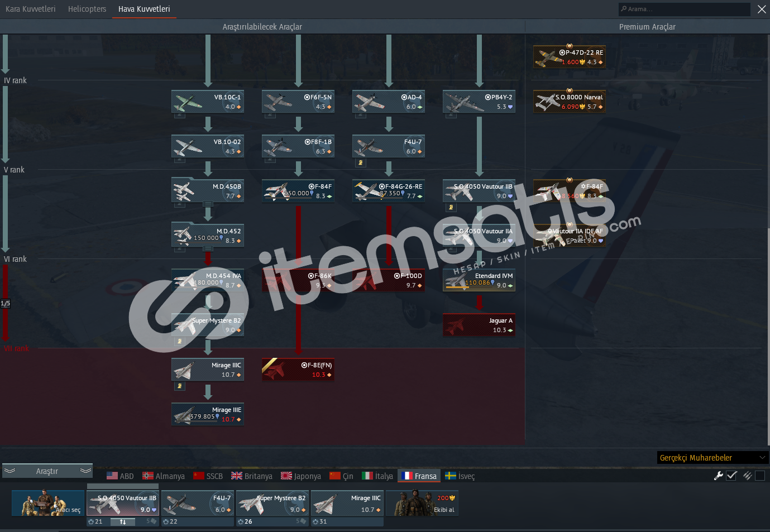The image size is (770, 532).
Task: Select S.O.4050 Vautour IIB in research tree
Action: (479, 191)
